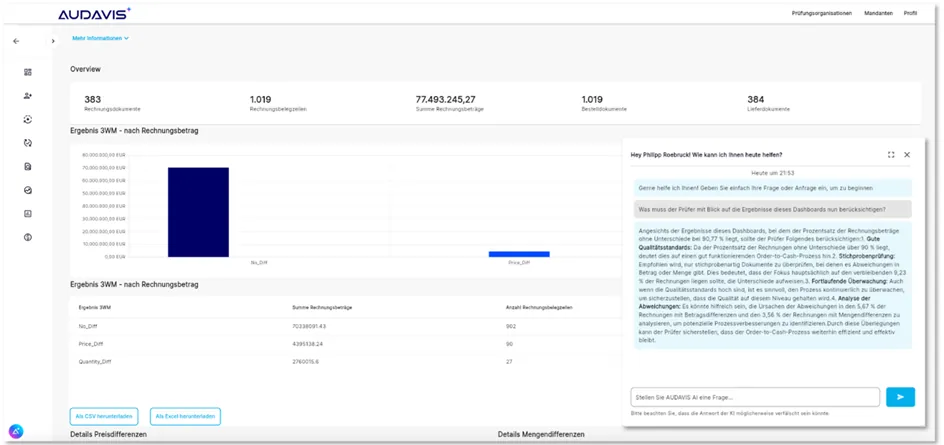Click the count 90 in the table

(509, 344)
